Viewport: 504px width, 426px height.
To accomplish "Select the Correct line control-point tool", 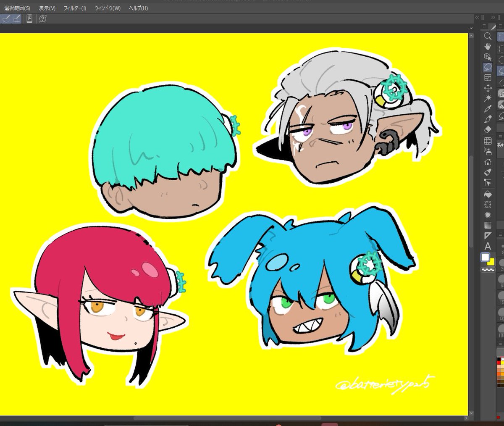I will (x=488, y=183).
